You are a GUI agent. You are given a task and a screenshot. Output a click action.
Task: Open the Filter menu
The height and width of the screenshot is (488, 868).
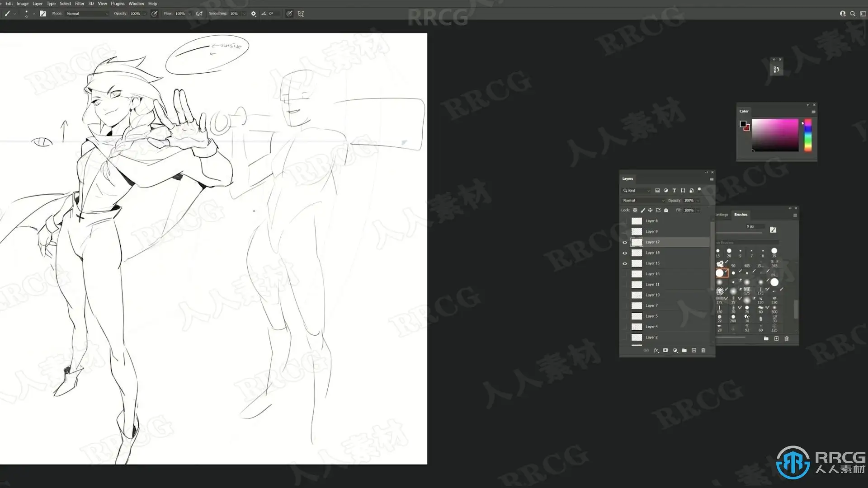(x=80, y=4)
